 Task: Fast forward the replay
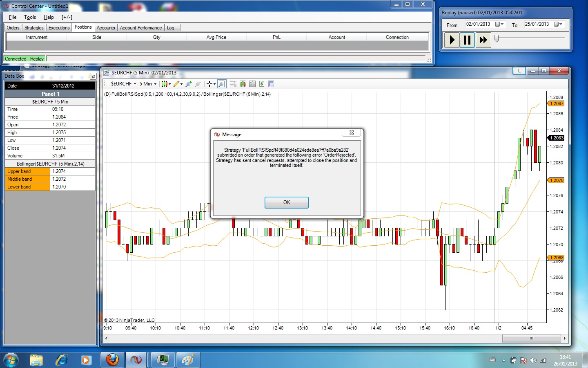pos(483,40)
